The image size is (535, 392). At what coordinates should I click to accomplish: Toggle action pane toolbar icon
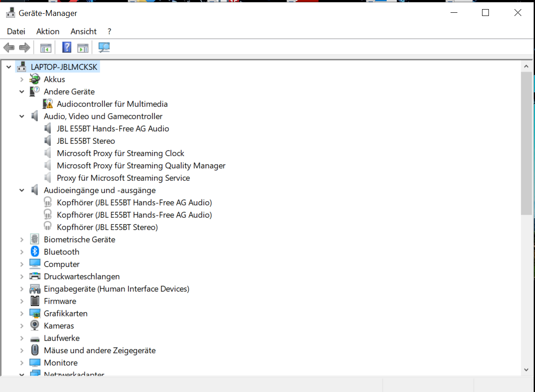click(83, 48)
